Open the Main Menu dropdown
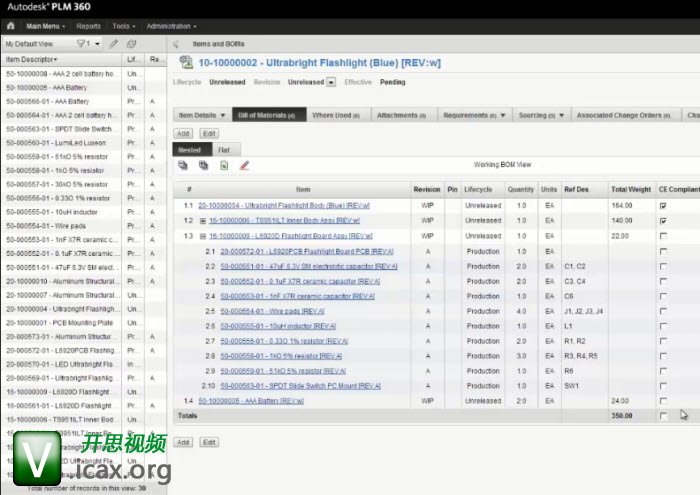Viewport: 700px width, 495px height. point(46,26)
